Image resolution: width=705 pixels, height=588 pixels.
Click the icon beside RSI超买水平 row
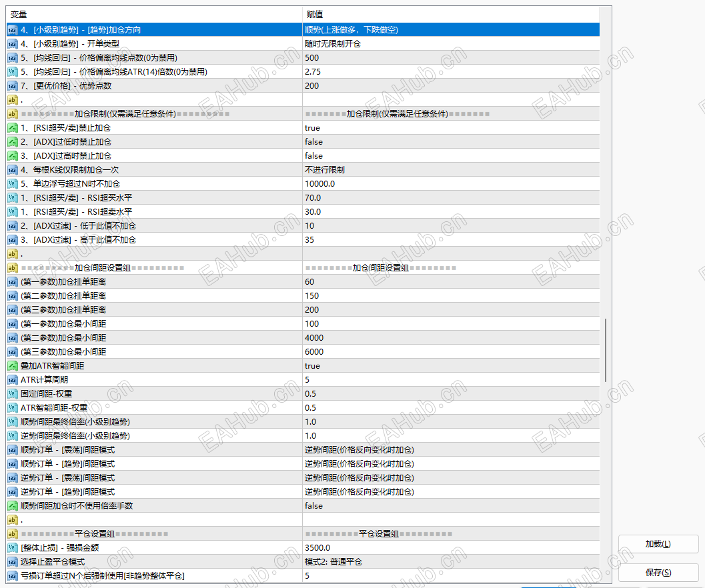pos(12,198)
